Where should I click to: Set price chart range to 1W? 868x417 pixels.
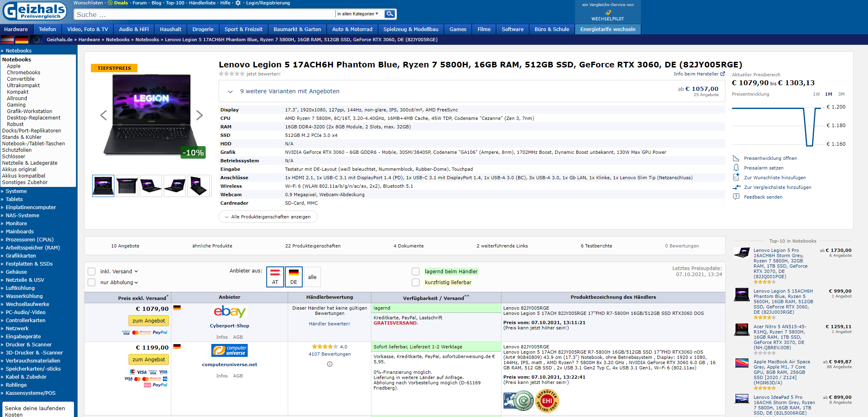[816, 94]
